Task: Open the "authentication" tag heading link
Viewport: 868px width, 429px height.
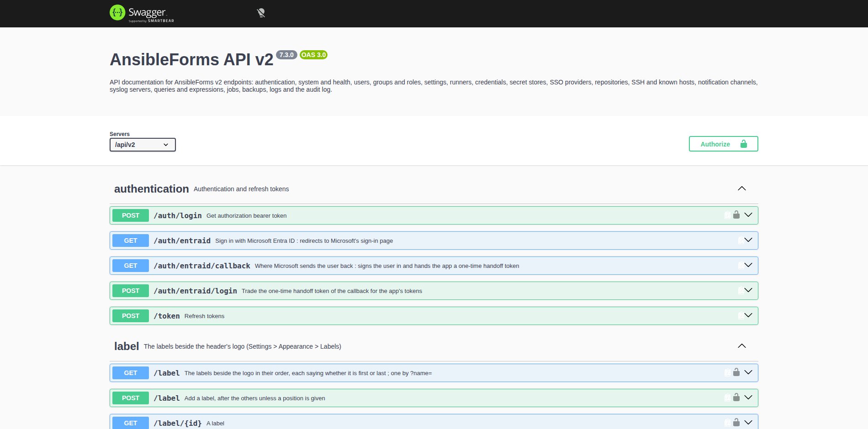Action: [152, 189]
